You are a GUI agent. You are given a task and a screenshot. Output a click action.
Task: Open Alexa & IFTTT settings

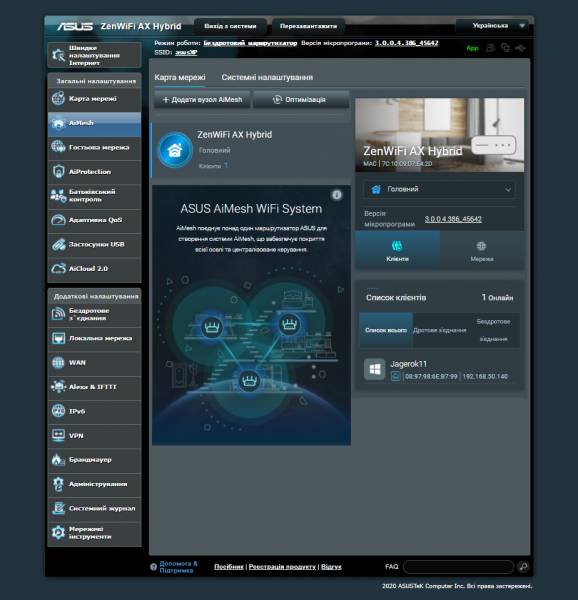click(x=94, y=387)
